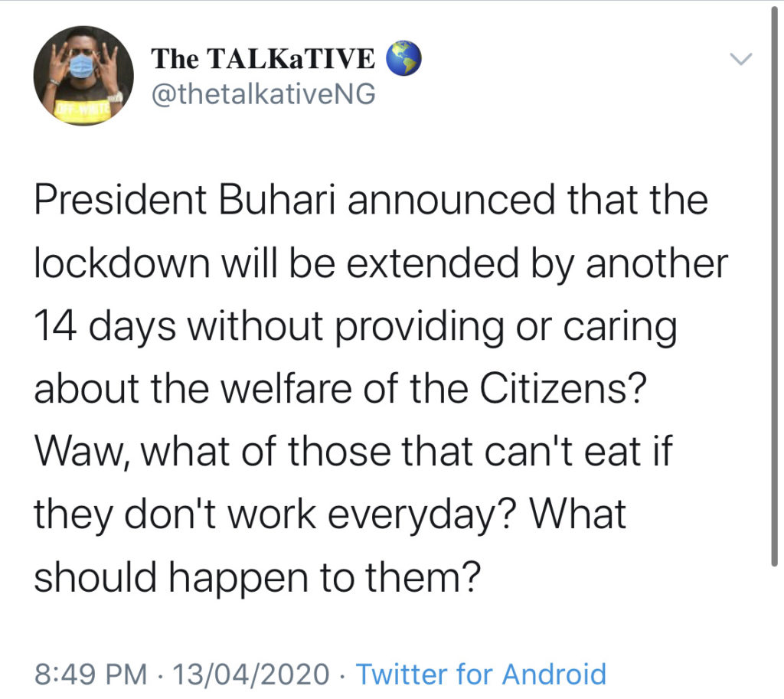Screen dimensions: 784x699
Task: Click the globe emoji beside the name
Action: [403, 60]
